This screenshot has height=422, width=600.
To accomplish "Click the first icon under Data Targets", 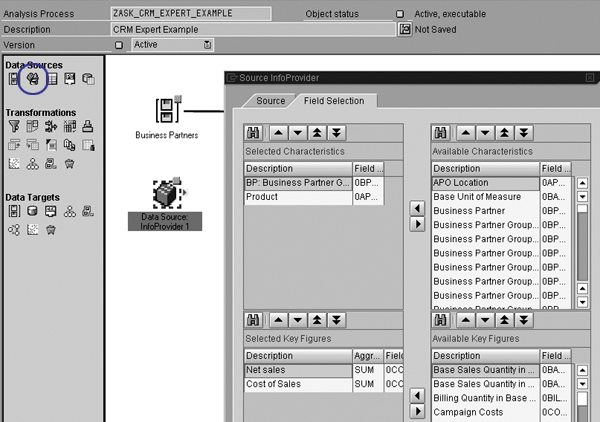I will [13, 212].
